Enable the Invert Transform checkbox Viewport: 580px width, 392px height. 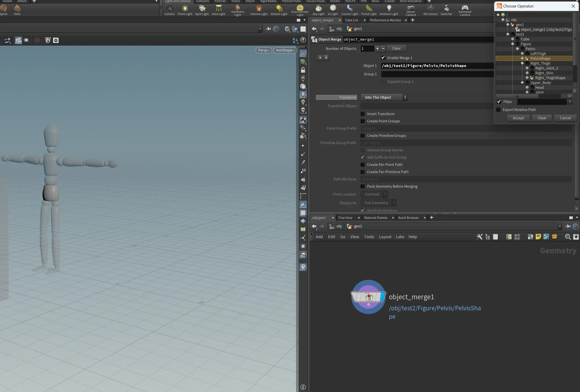[x=363, y=114]
